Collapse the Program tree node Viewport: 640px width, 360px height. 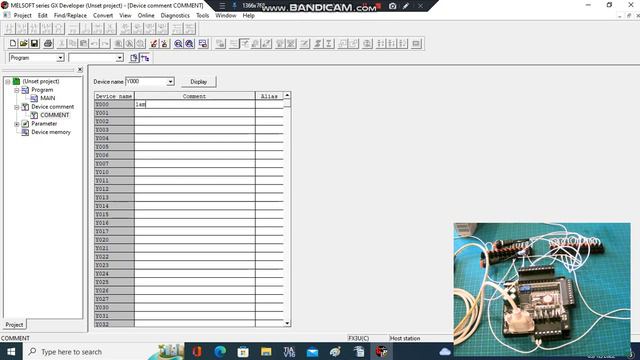[x=17, y=90]
